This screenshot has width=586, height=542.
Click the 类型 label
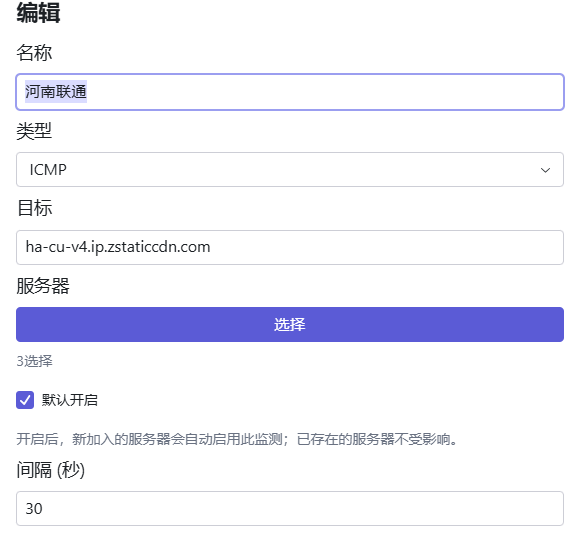click(34, 131)
